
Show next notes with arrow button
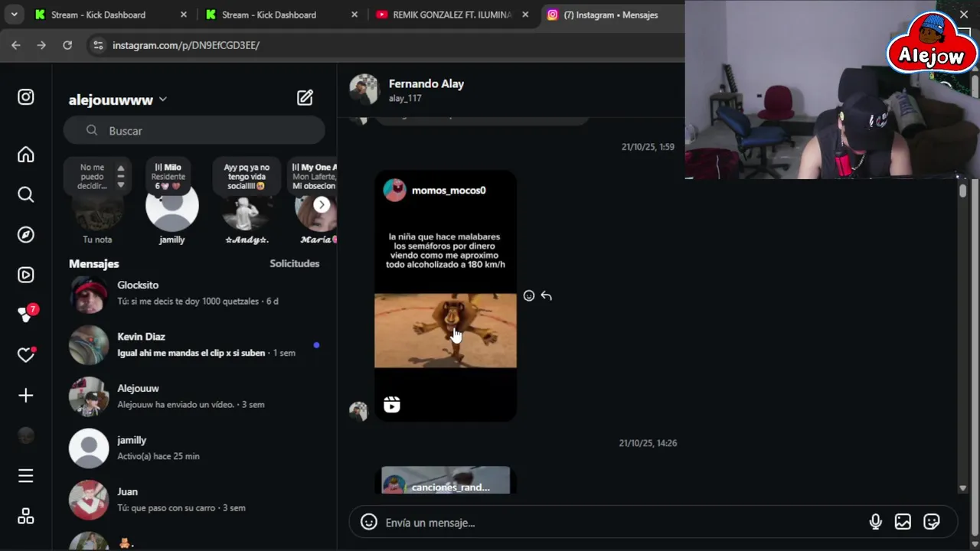pyautogui.click(x=322, y=204)
